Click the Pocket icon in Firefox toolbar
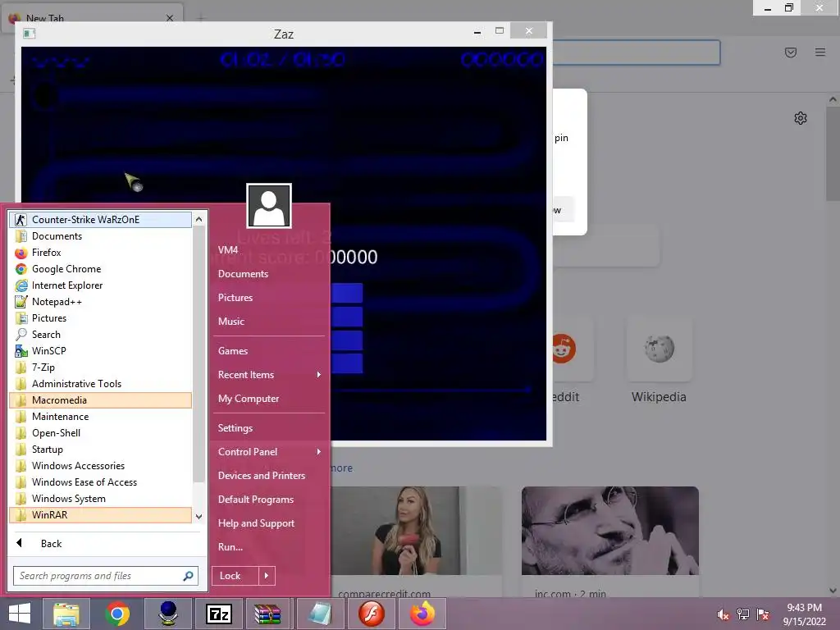 tap(791, 52)
